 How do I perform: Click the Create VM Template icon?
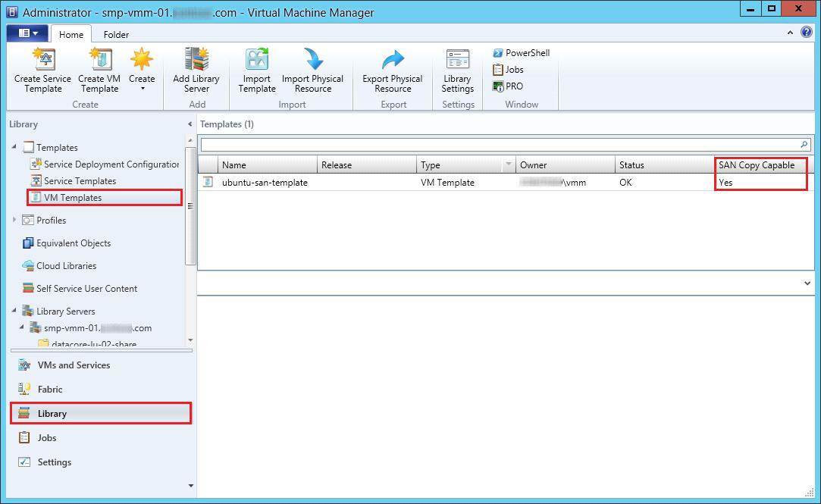pos(99,61)
